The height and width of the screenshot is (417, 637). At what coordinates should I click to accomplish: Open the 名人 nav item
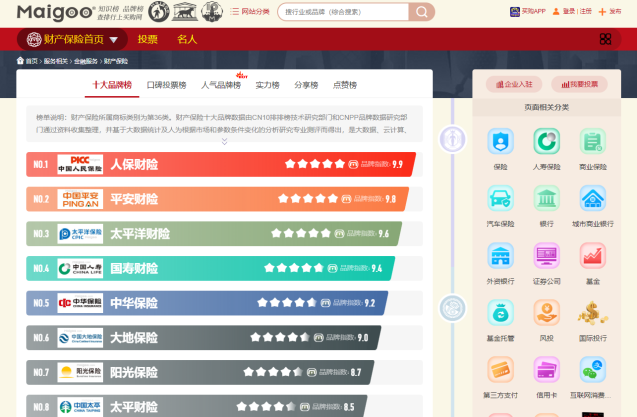[187, 39]
